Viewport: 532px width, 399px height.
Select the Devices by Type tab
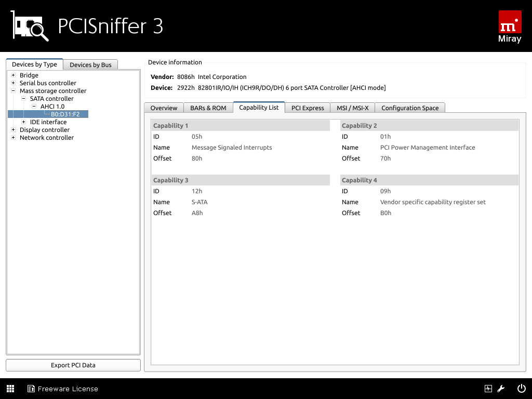click(x=35, y=64)
